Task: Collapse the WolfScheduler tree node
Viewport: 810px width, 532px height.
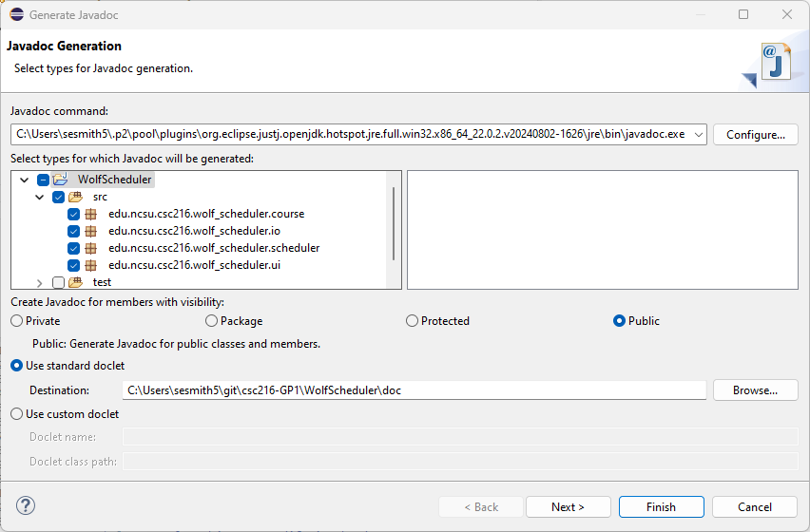Action: coord(25,180)
